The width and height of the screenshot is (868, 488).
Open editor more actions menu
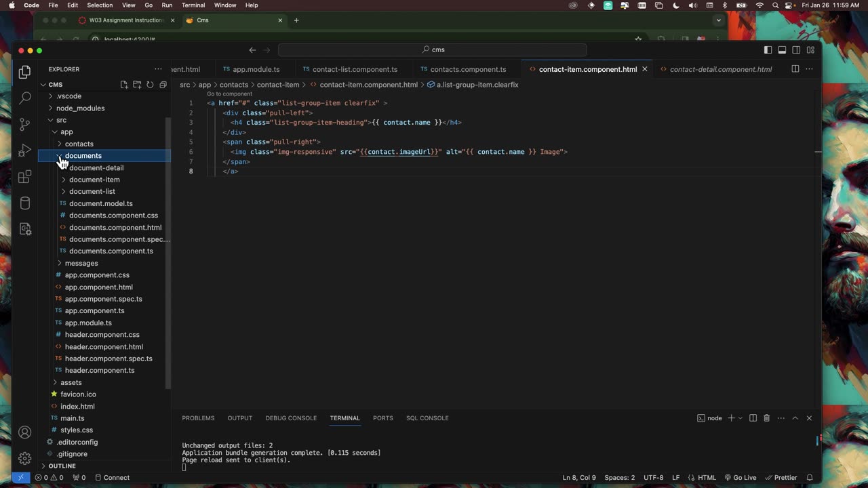pos(810,69)
